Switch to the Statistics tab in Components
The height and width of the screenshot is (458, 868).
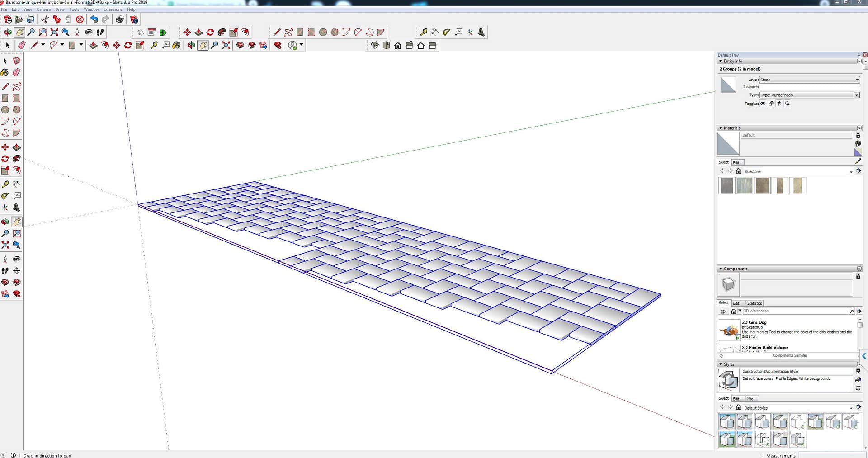point(754,303)
